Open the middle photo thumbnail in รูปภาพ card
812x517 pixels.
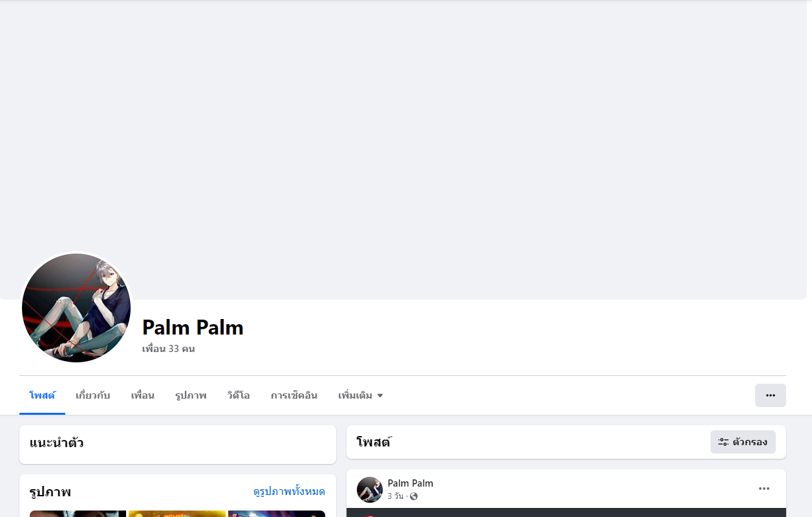click(x=177, y=514)
